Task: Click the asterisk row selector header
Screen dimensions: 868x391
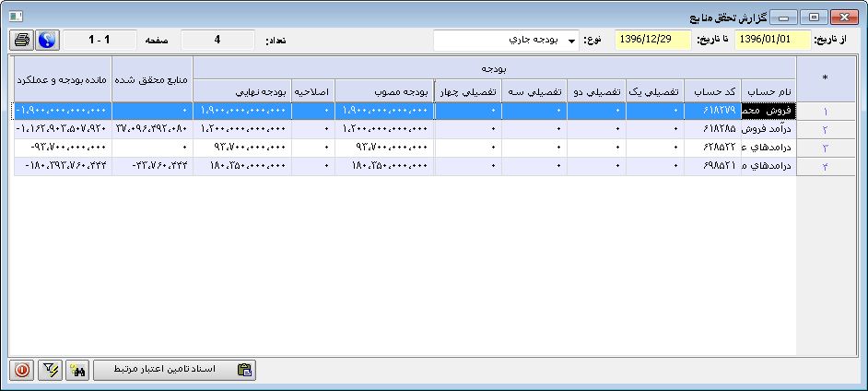Action: 826,79
